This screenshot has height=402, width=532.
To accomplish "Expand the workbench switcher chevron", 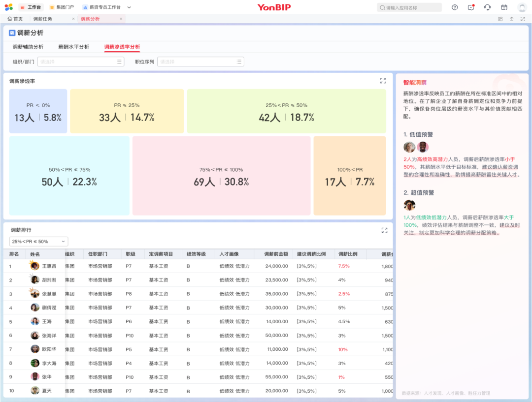I will pos(129,7).
